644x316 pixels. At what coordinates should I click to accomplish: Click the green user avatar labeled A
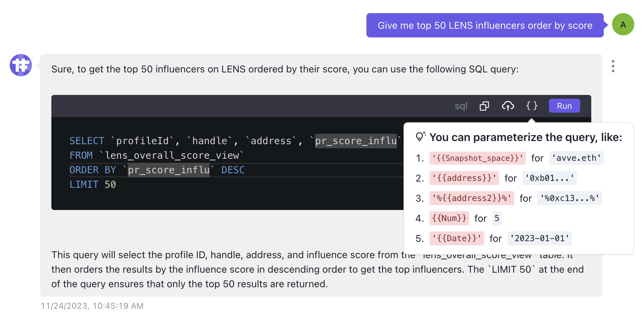(x=623, y=25)
